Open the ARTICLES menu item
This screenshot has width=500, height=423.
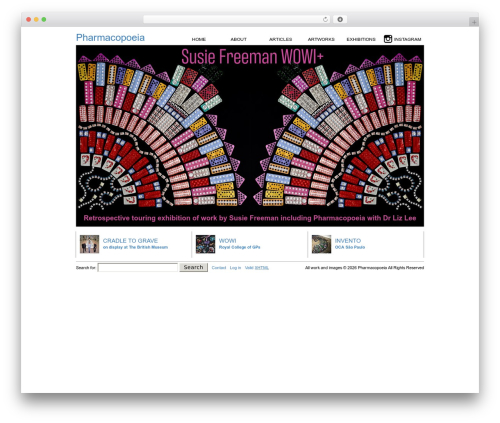coord(280,39)
